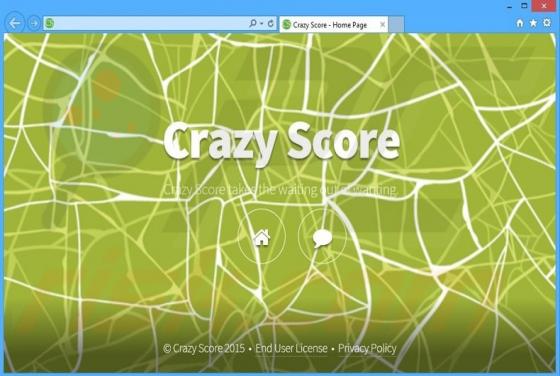This screenshot has height=376, width=560.
Task: Open a new blank tab
Action: point(396,25)
